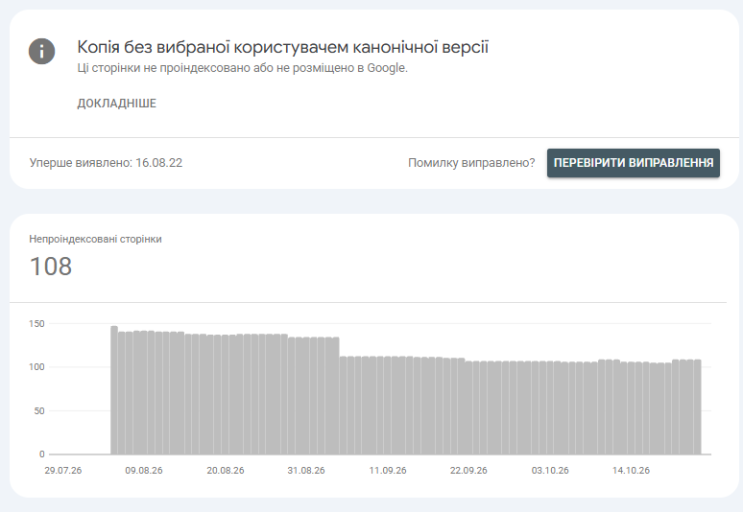Click the text Уперше виявлено: 16.08.22
This screenshot has width=743, height=512.
pyautogui.click(x=106, y=162)
